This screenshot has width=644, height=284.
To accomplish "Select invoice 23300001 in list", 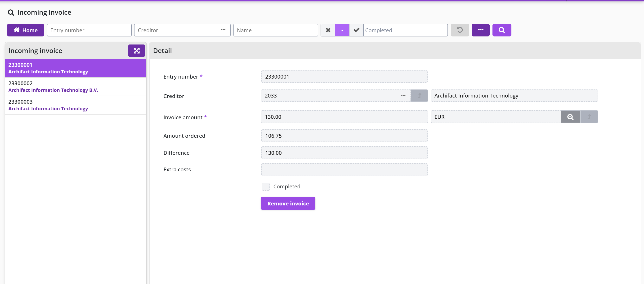I will [x=76, y=68].
